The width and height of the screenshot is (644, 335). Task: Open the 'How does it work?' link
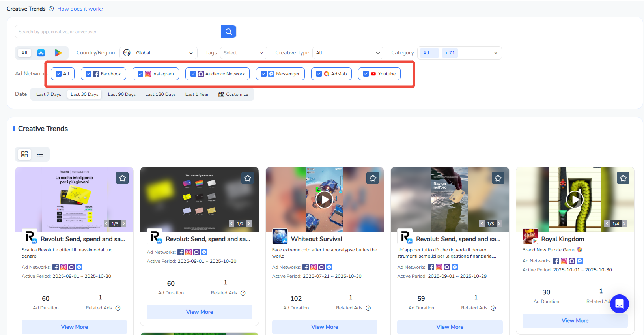click(x=80, y=9)
